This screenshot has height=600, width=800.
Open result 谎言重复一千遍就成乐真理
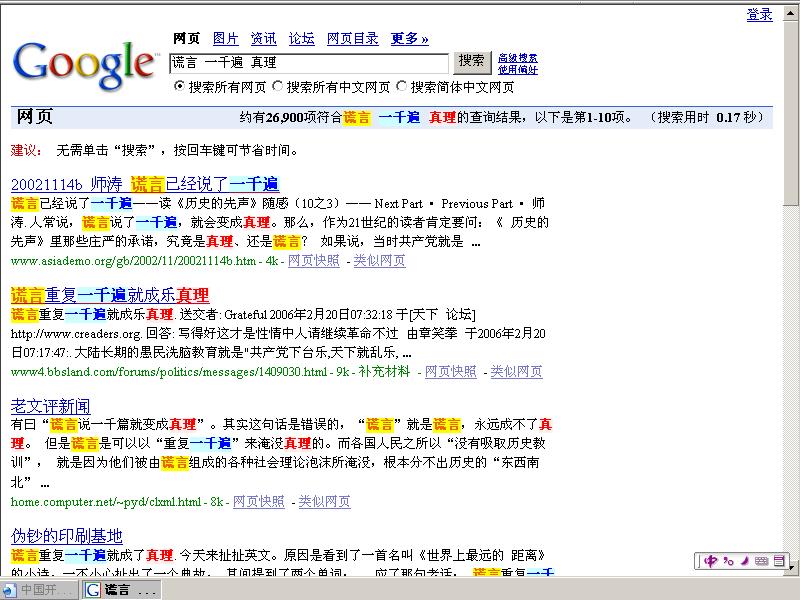point(110,294)
